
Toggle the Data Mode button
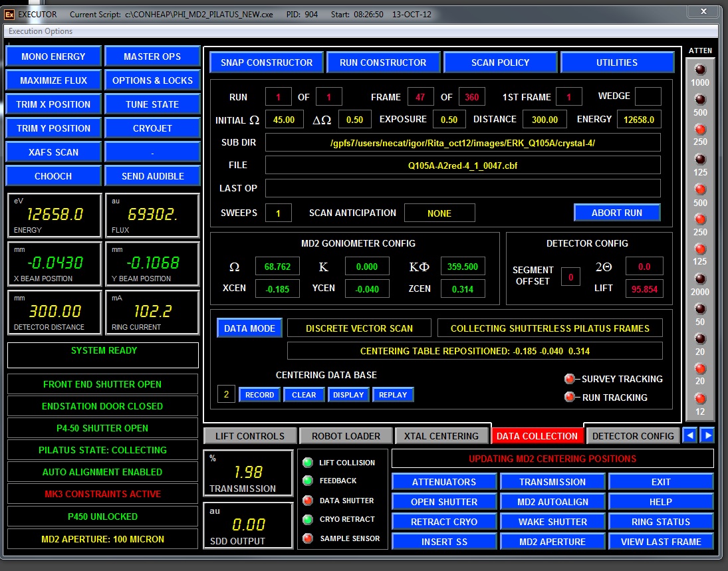point(250,328)
